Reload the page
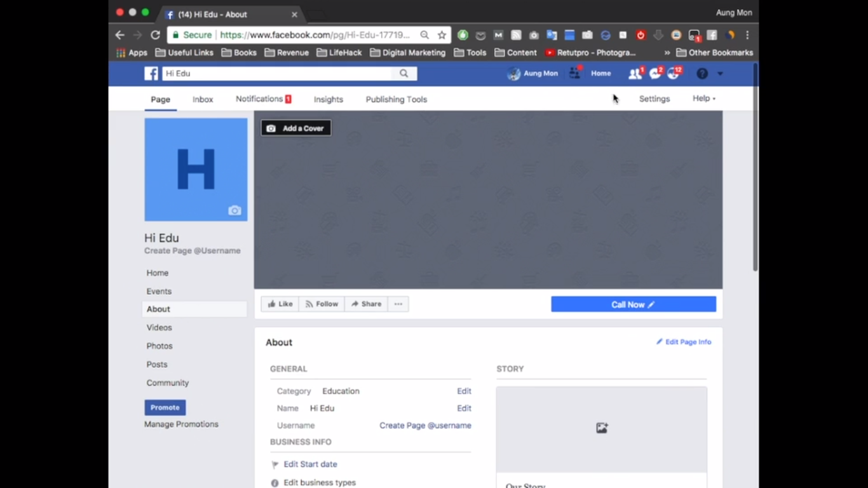This screenshot has width=868, height=488. (x=155, y=35)
